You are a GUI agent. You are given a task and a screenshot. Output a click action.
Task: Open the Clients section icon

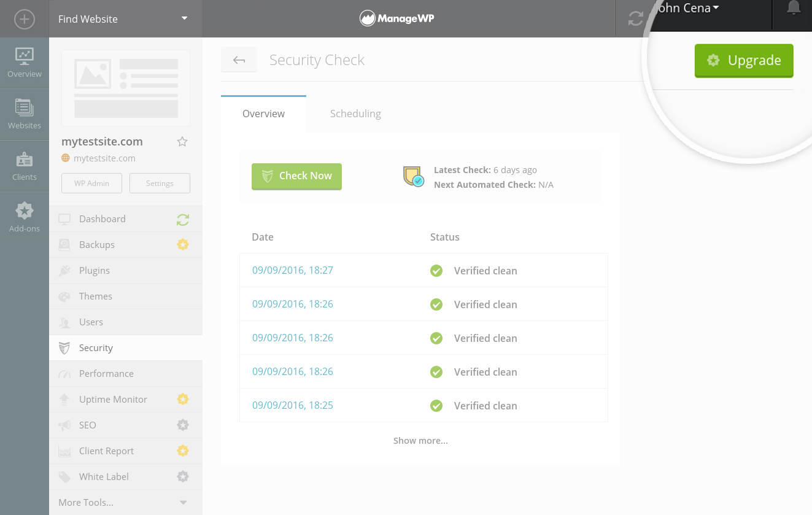point(25,166)
